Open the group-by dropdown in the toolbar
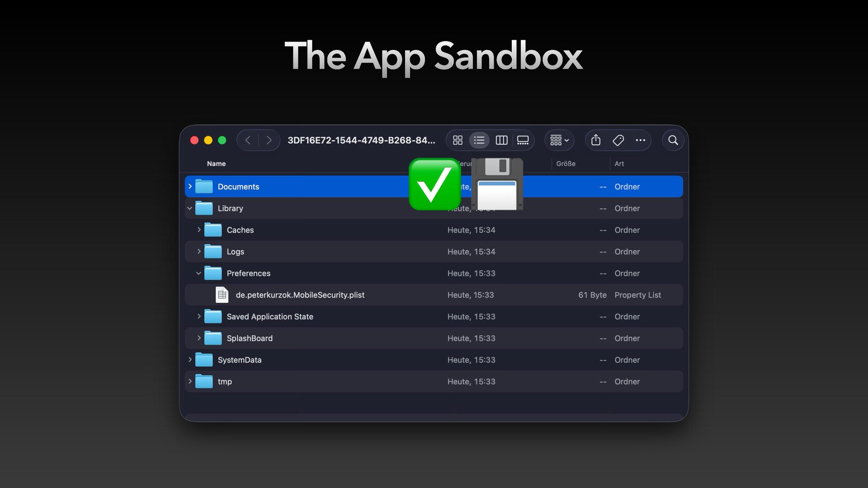This screenshot has height=488, width=868. pos(560,140)
